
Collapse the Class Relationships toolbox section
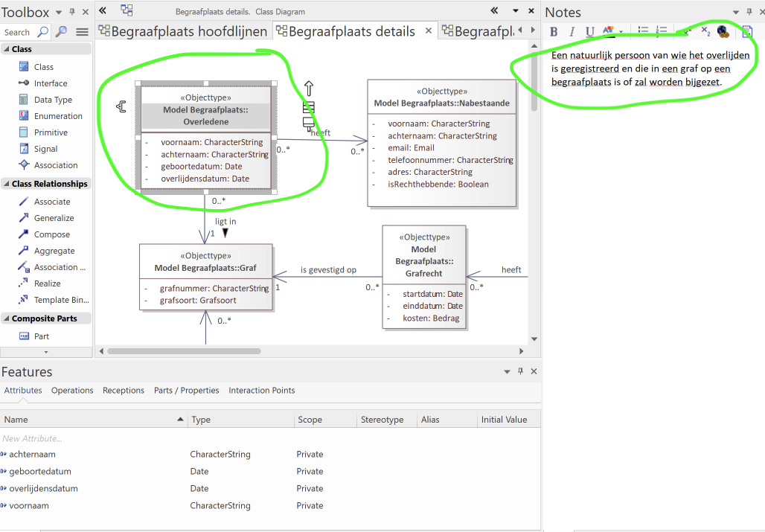(x=6, y=184)
